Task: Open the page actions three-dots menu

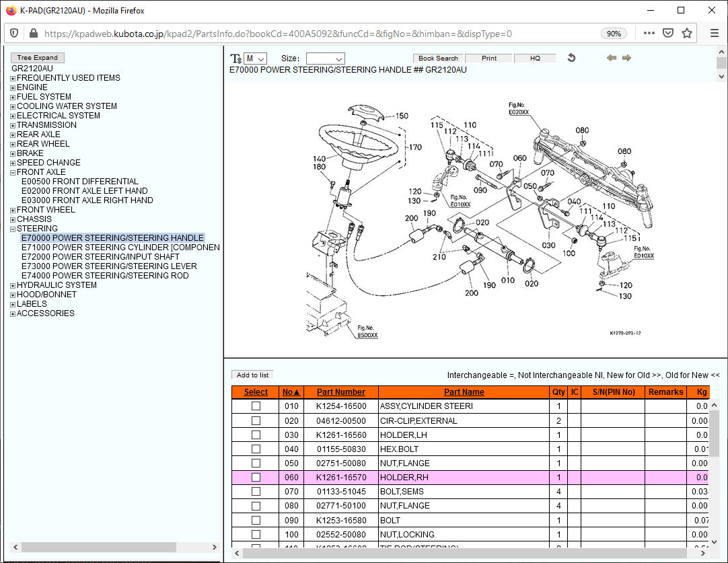Action: click(649, 33)
